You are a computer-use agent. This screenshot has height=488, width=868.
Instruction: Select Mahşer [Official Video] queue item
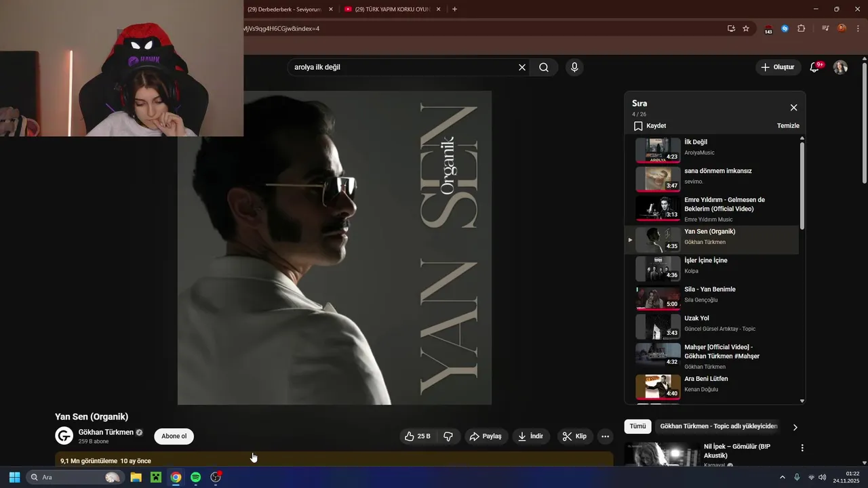pyautogui.click(x=711, y=357)
